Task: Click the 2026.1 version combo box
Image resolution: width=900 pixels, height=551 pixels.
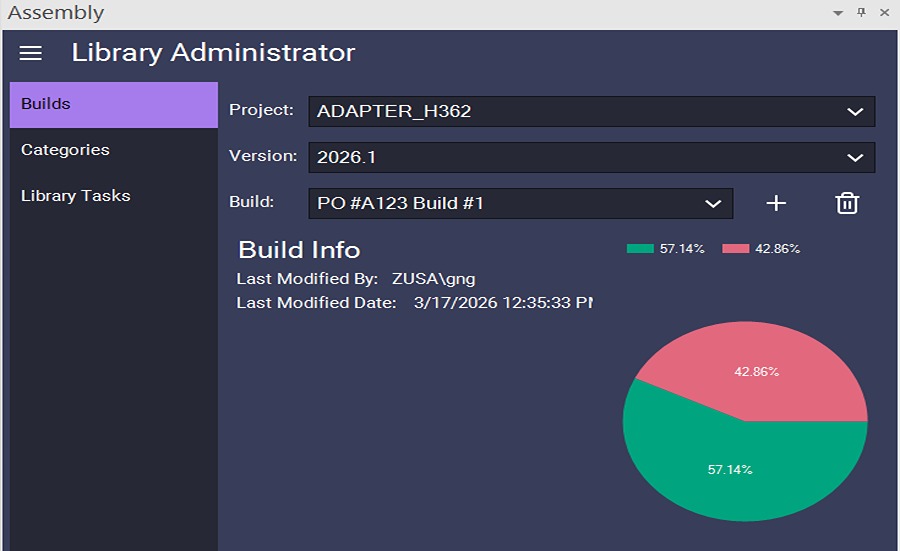Action: tap(570, 158)
